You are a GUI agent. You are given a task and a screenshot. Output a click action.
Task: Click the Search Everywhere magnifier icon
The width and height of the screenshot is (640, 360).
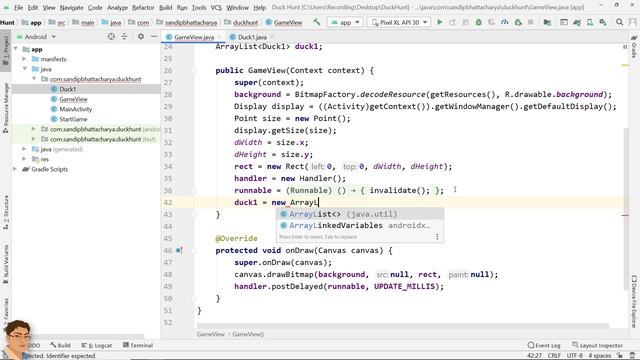pyautogui.click(x=619, y=22)
